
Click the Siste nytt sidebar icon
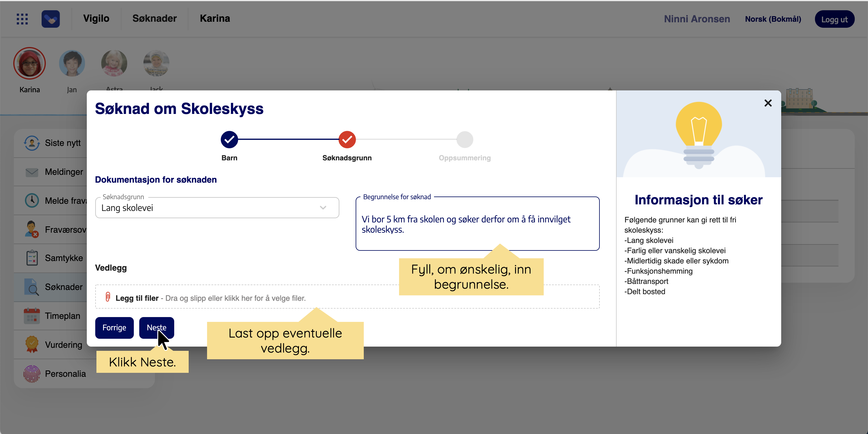(x=32, y=143)
